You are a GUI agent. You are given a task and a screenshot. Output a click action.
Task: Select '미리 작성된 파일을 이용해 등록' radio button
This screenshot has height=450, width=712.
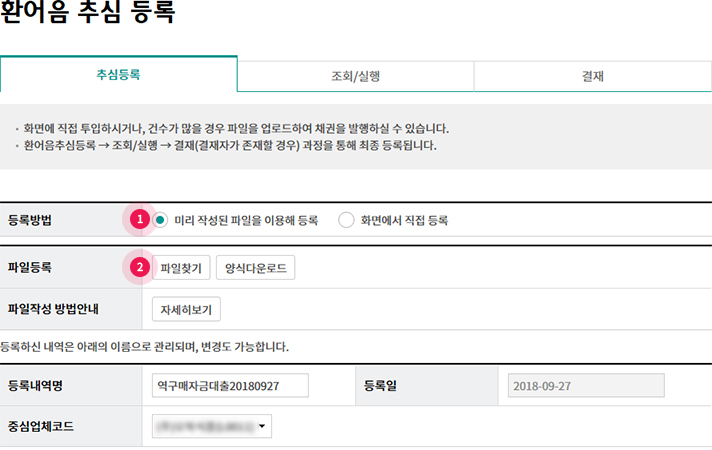pos(160,220)
